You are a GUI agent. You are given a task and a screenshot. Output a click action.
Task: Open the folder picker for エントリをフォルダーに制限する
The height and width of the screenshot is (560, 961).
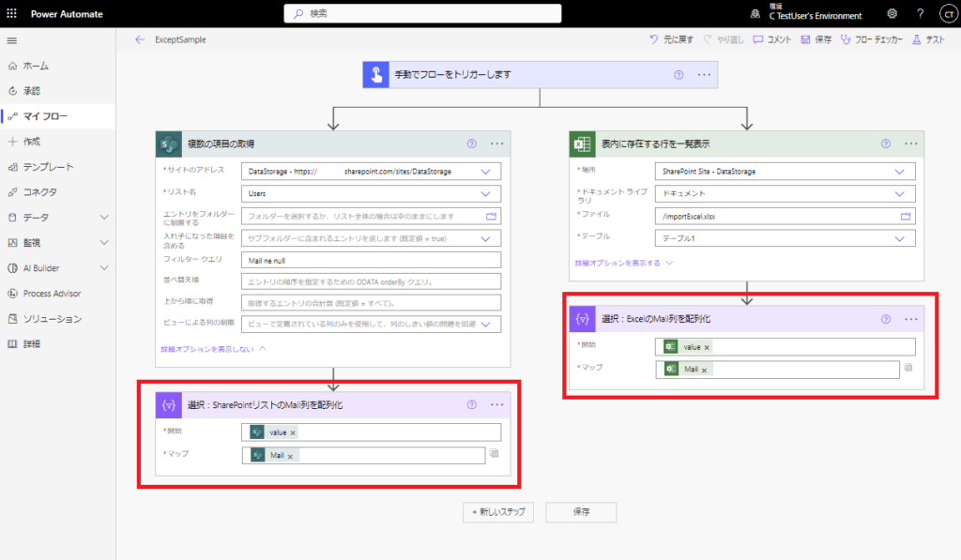tap(491, 217)
